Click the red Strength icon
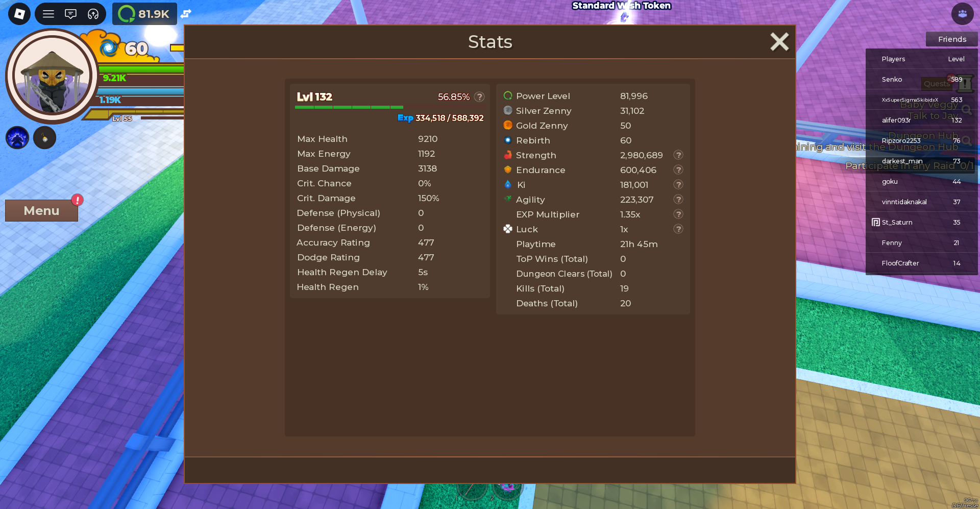The width and height of the screenshot is (980, 509). (508, 155)
